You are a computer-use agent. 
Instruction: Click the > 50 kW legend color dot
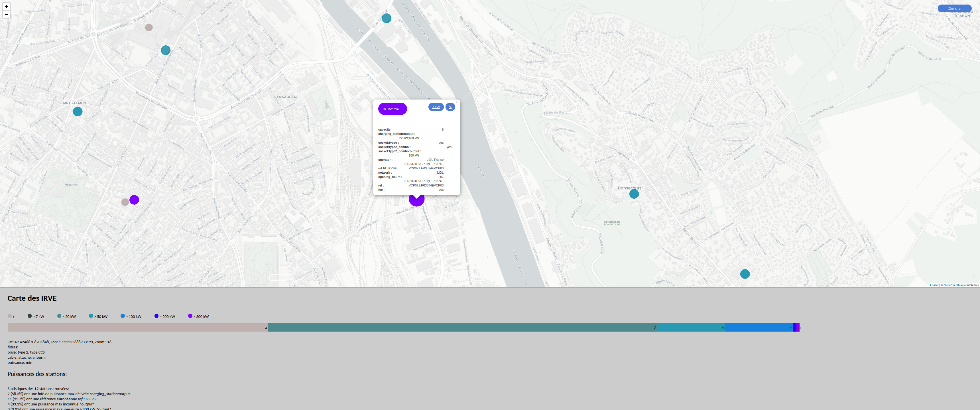[91, 316]
